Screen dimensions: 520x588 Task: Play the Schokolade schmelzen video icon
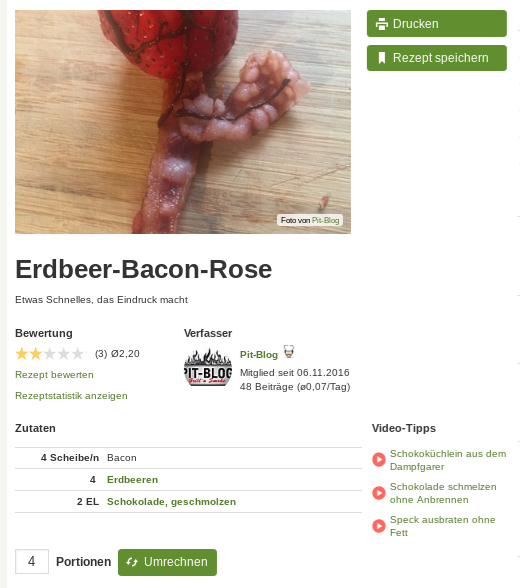click(379, 493)
